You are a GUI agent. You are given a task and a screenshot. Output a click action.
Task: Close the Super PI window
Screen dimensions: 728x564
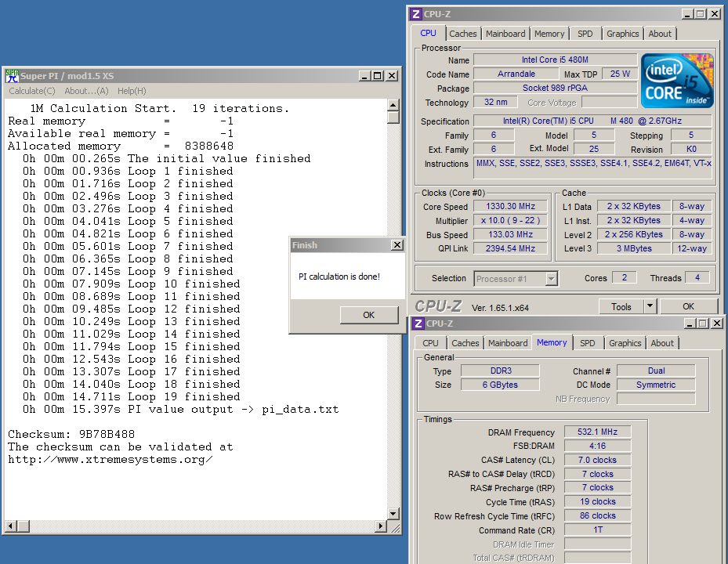[392, 76]
